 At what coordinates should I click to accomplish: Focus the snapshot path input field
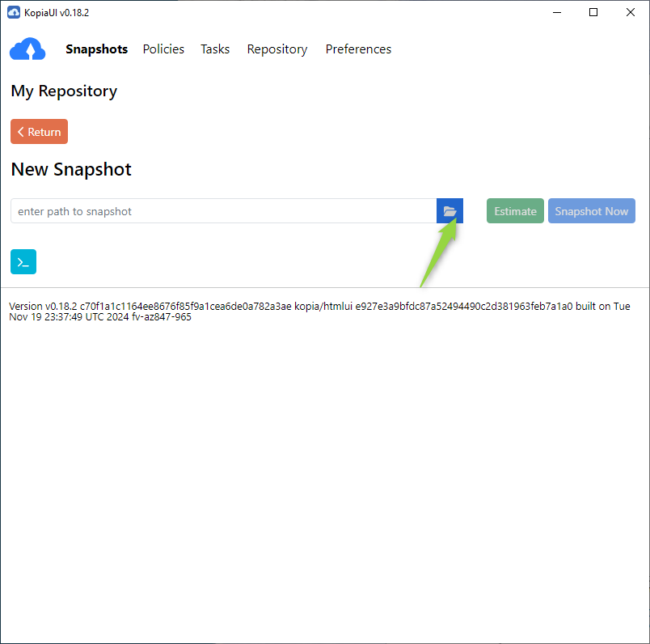point(223,211)
